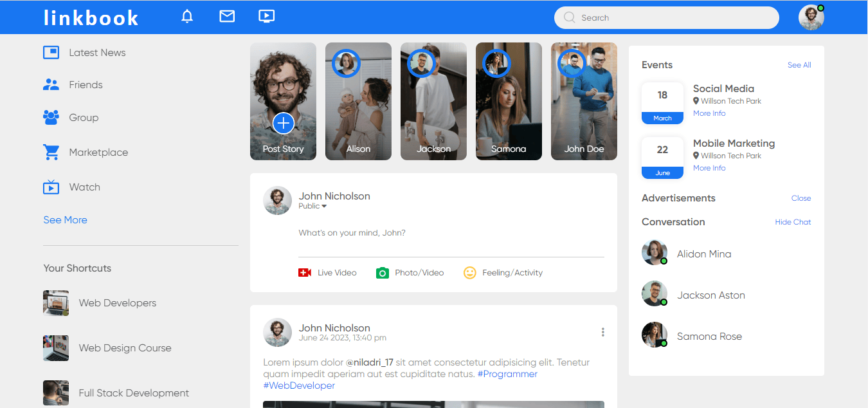Viewport: 868px width, 408px height.
Task: Expand the Public audience selector dropdown
Action: click(312, 206)
